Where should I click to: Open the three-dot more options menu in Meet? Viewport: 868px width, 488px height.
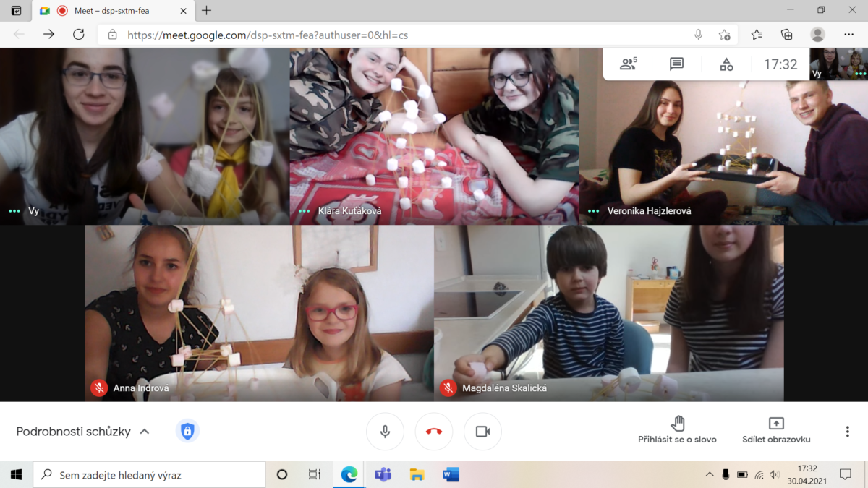point(847,432)
